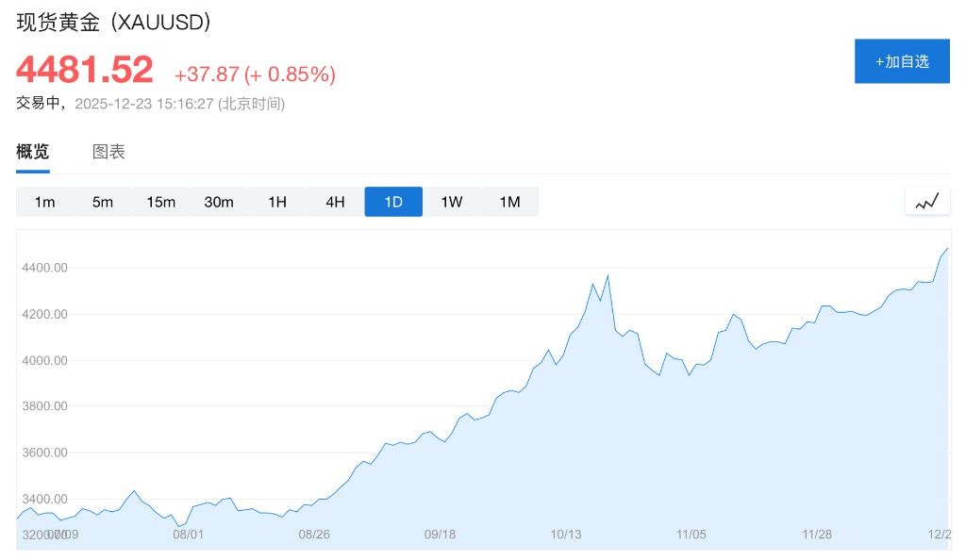
Task: Click the line chart type icon
Action: coord(927,201)
